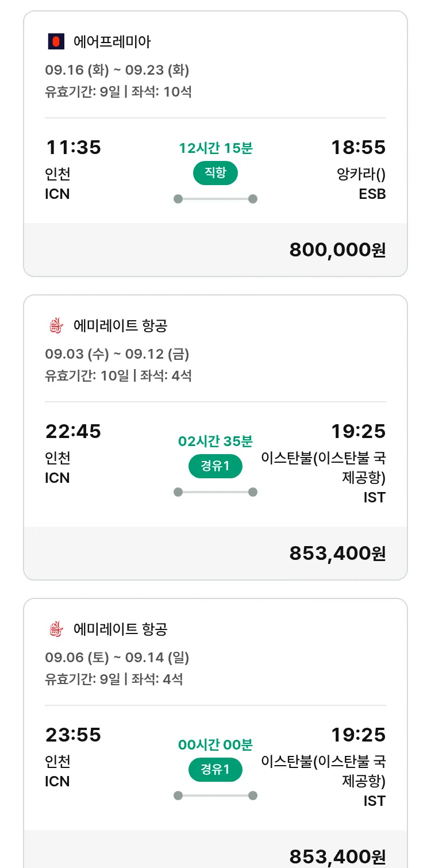This screenshot has width=431, height=868.
Task: Click the 경유1 badge on the 23:55 flight
Action: tap(215, 770)
